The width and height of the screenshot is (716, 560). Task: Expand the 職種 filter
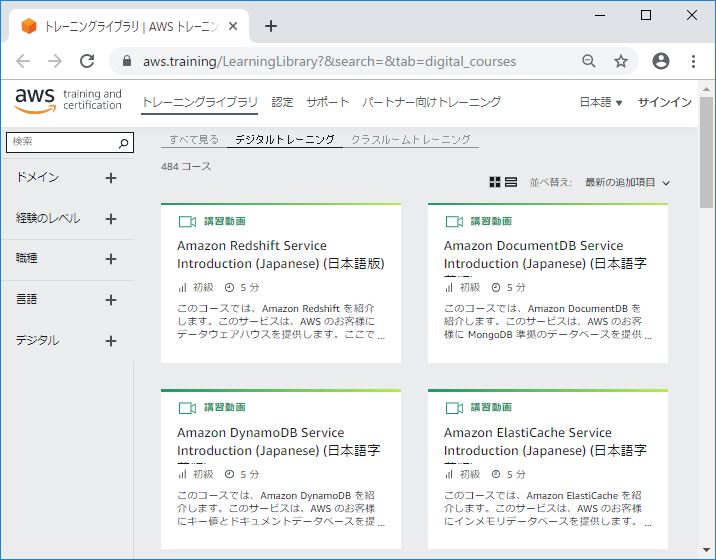tap(111, 259)
